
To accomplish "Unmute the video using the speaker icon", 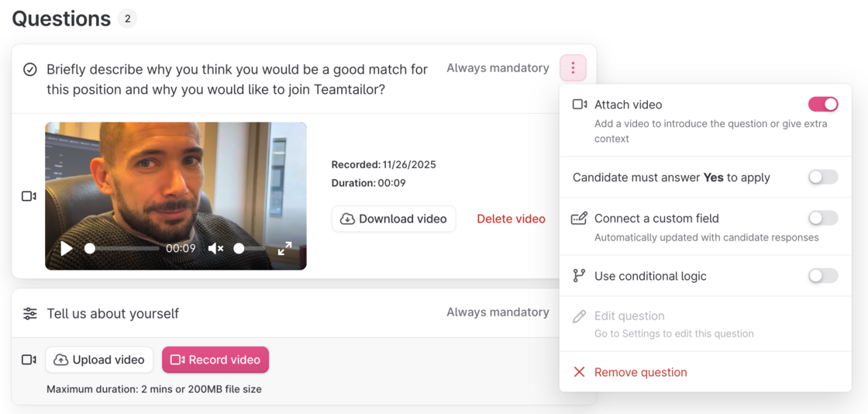I will click(215, 249).
